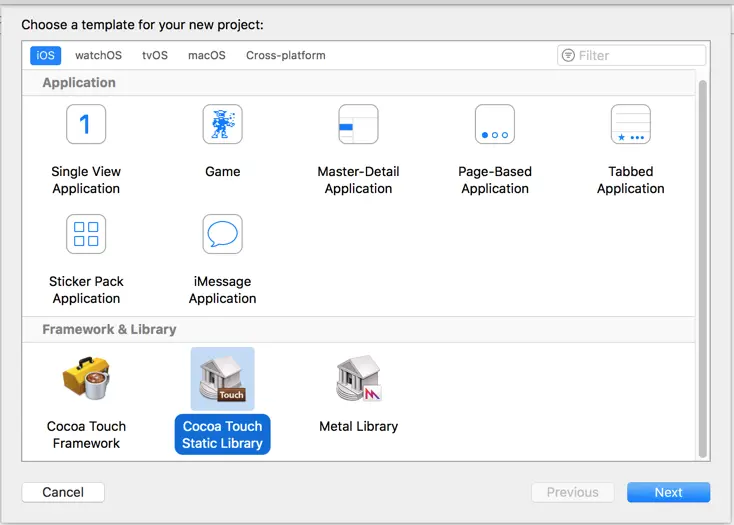Click the Next button
The height and width of the screenshot is (525, 734).
(x=668, y=492)
